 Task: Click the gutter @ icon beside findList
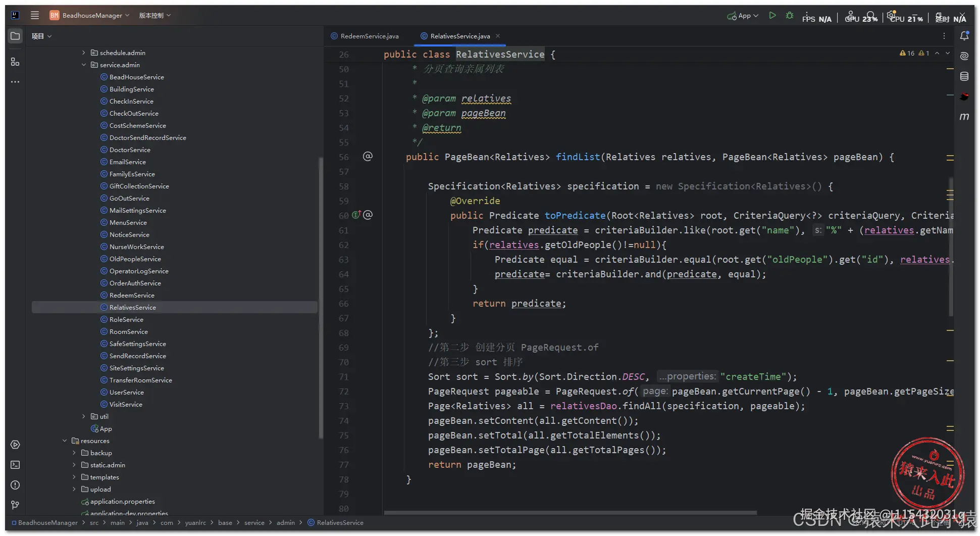(x=368, y=157)
